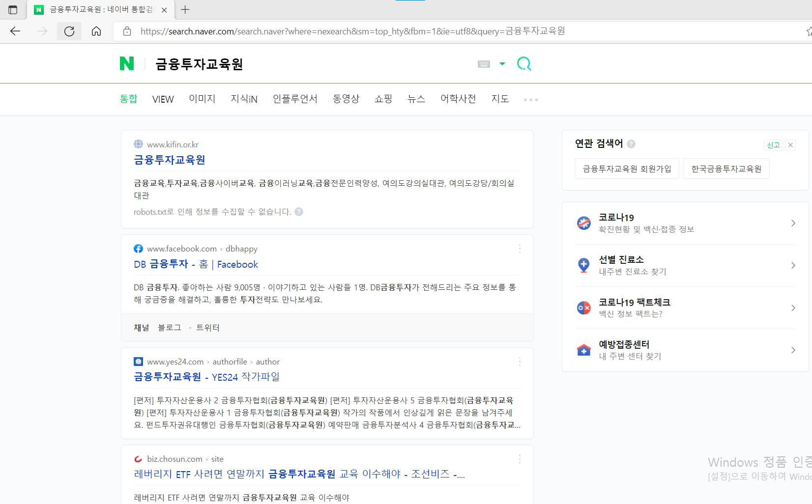The width and height of the screenshot is (812, 504).
Task: Go back with the browser back arrow
Action: 15,31
